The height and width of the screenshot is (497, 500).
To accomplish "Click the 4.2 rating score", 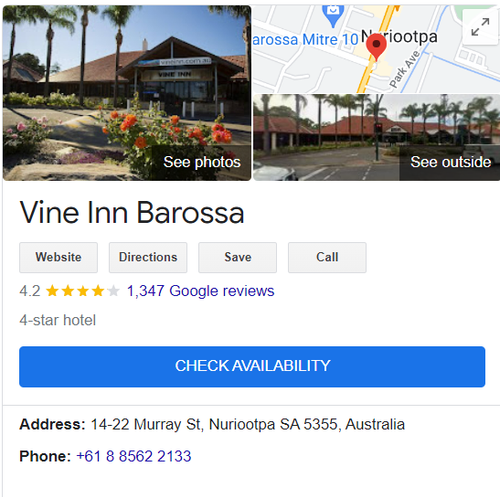I will click(x=30, y=291).
